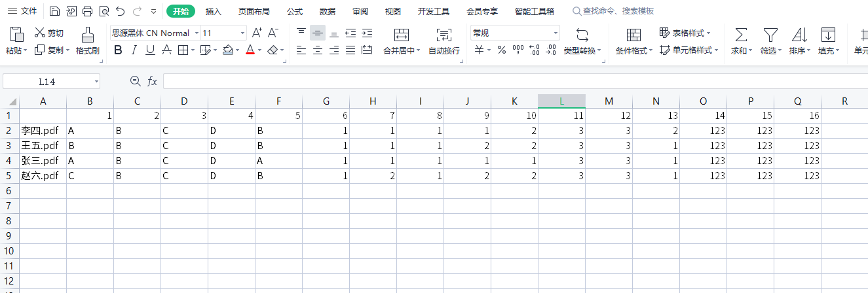Click the Conditional Format (条件格式) icon
Image resolution: width=868 pixels, height=293 pixels.
633,35
